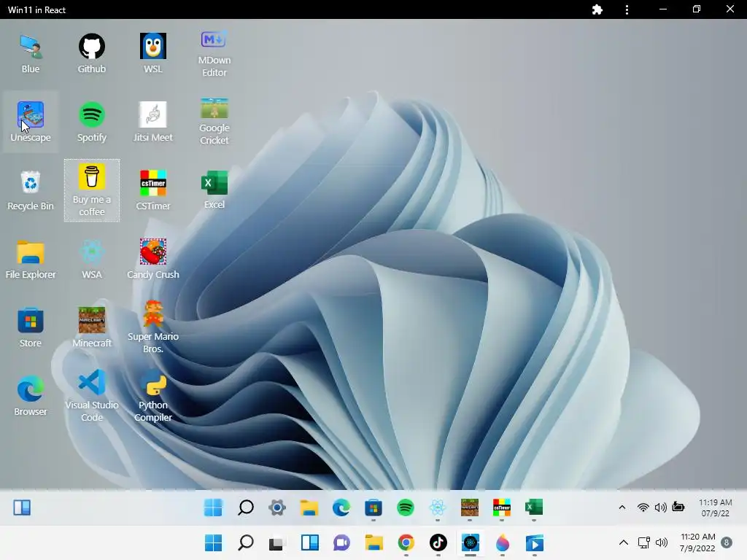Click the active React app on outer taskbar
This screenshot has height=560, width=747.
click(x=471, y=542)
